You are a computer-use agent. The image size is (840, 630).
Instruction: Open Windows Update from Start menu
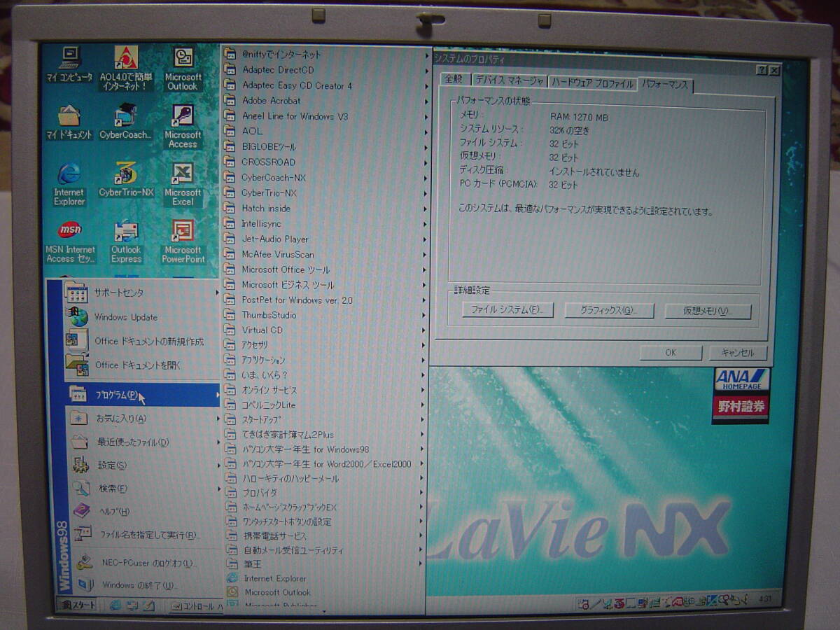click(143, 316)
